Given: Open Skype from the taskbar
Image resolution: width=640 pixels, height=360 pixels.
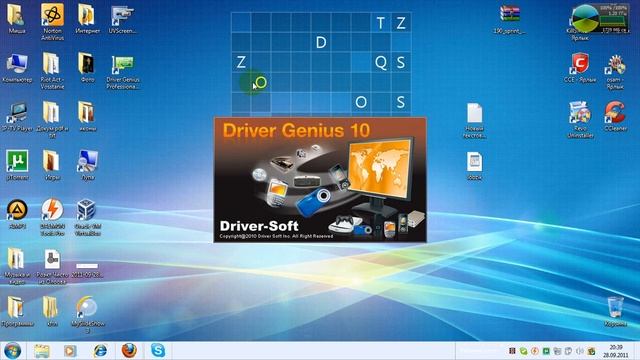Looking at the screenshot, I should coord(158,351).
